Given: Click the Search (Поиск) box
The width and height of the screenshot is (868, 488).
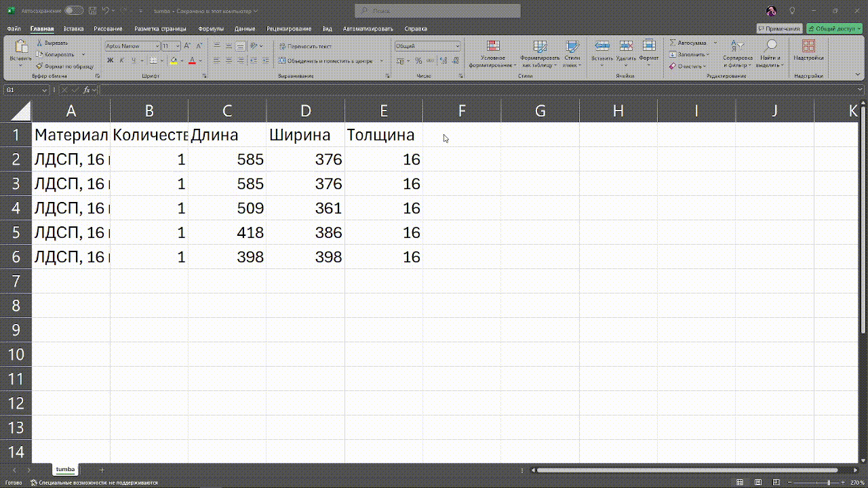Looking at the screenshot, I should click(438, 11).
